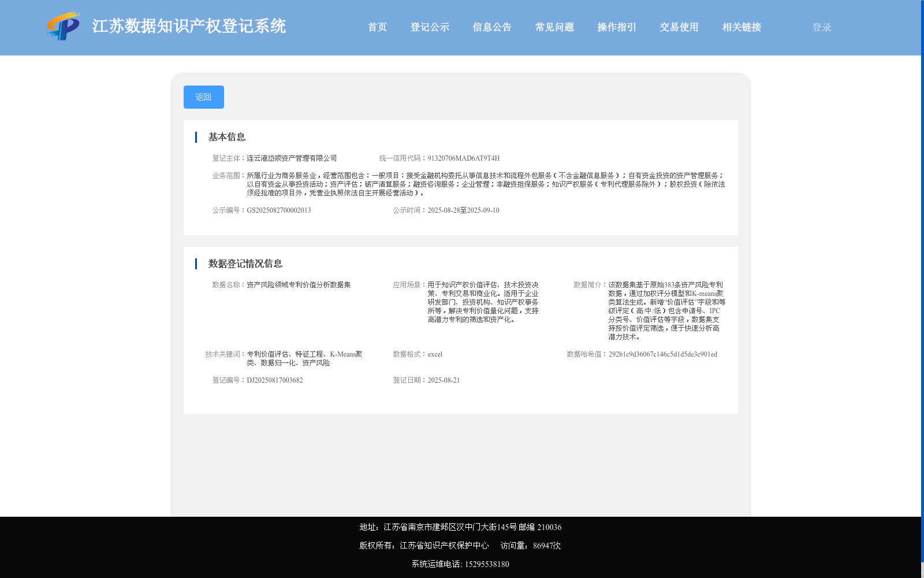Click the hash value 292b1c9d36067c146c5d1d5de3c901ed
The image size is (924, 578).
(663, 354)
